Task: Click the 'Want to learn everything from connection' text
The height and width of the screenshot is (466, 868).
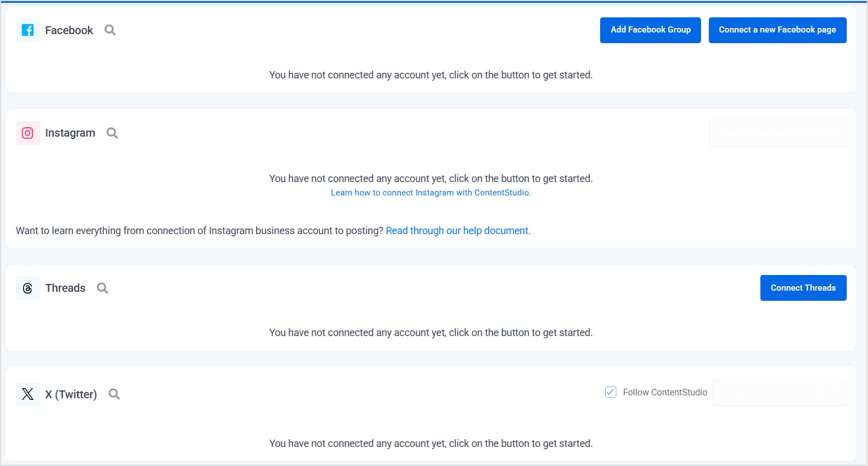Action: [x=199, y=231]
